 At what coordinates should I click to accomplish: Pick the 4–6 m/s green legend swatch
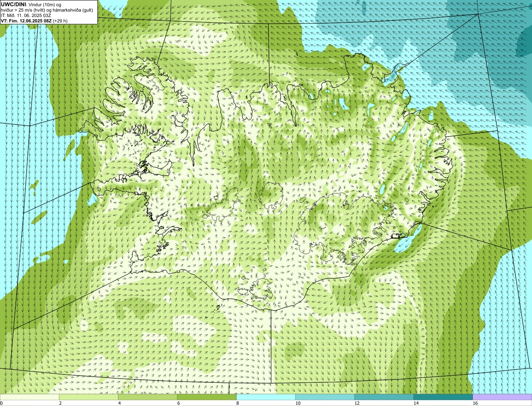click(x=148, y=397)
